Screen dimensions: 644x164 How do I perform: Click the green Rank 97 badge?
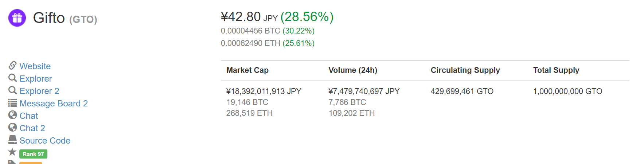tap(33, 154)
